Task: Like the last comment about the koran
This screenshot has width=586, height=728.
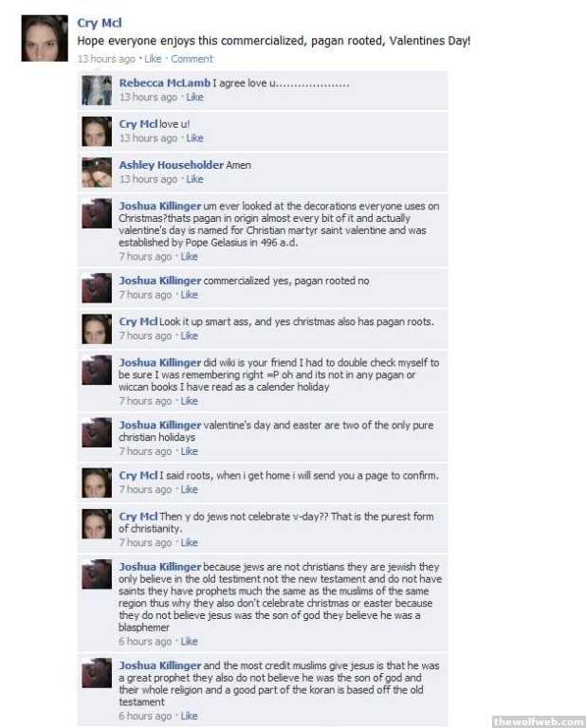Action: click(x=189, y=717)
